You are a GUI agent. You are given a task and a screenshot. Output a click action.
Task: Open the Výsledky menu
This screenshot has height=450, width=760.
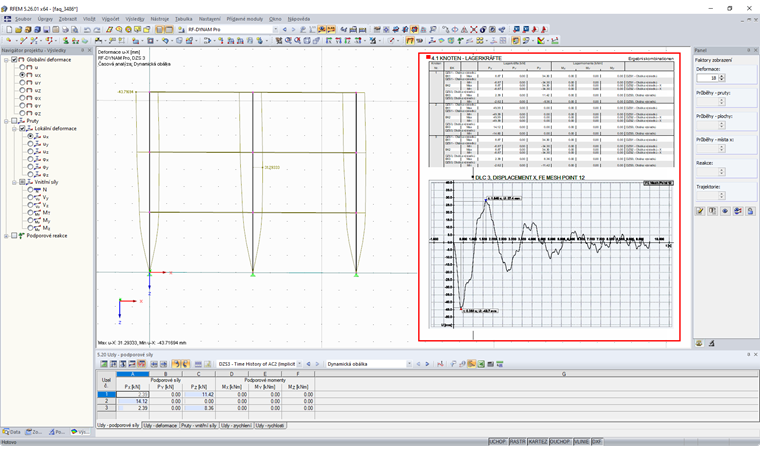click(134, 18)
